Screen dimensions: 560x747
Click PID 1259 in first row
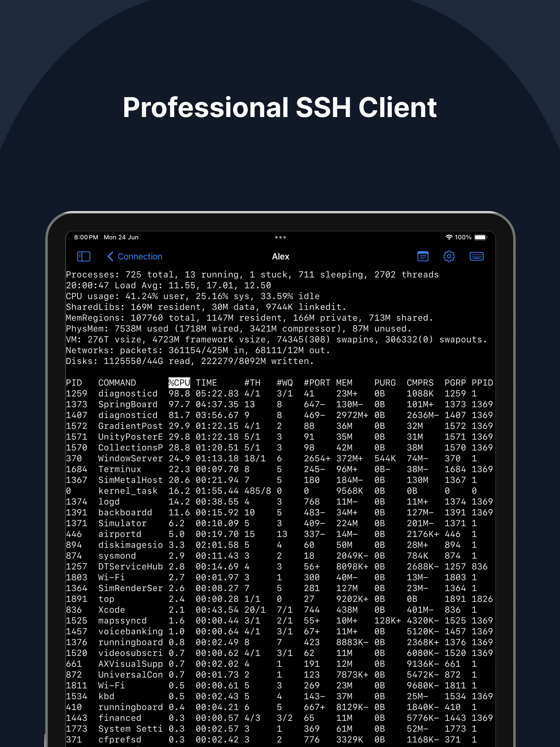pyautogui.click(x=77, y=393)
